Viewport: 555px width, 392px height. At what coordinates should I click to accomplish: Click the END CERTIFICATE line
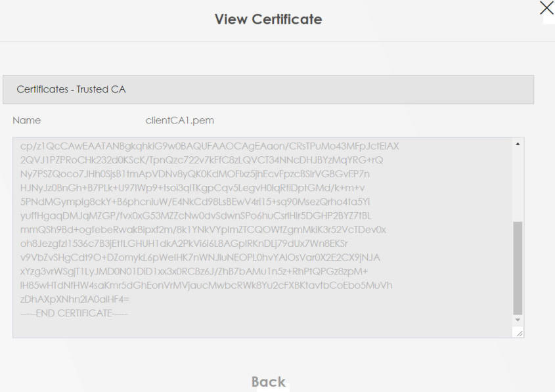(x=74, y=312)
